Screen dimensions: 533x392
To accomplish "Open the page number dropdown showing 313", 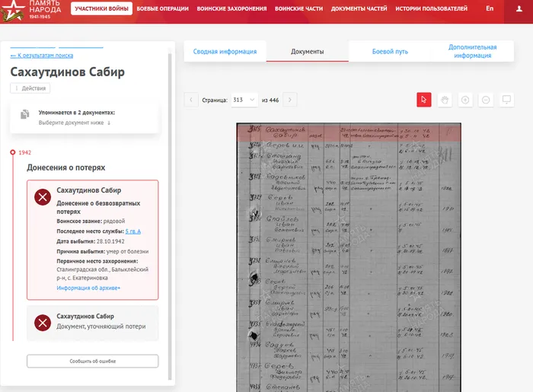I will [x=243, y=100].
